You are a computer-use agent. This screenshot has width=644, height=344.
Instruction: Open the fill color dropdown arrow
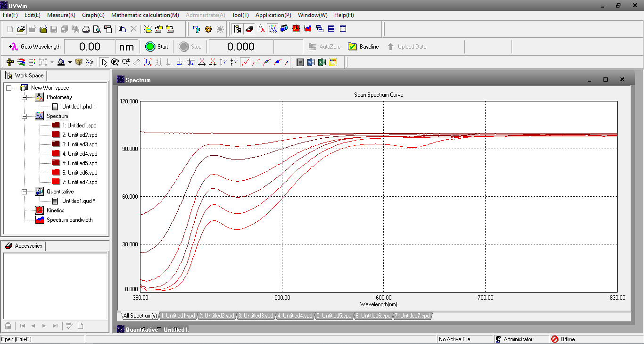pos(70,62)
